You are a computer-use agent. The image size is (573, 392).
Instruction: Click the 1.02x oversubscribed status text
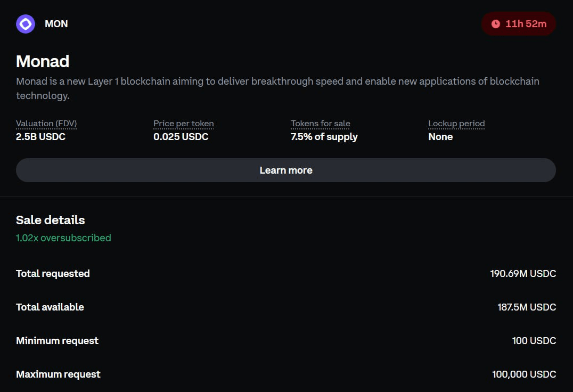pyautogui.click(x=63, y=238)
